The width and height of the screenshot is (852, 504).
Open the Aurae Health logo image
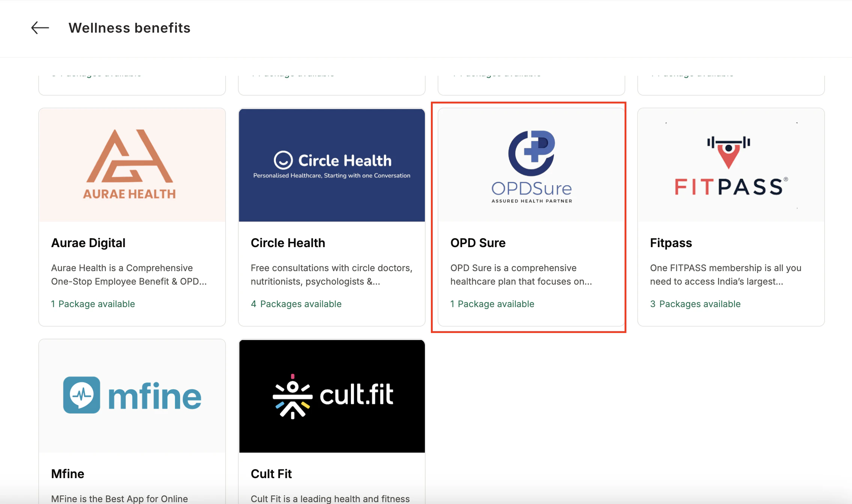tap(132, 165)
